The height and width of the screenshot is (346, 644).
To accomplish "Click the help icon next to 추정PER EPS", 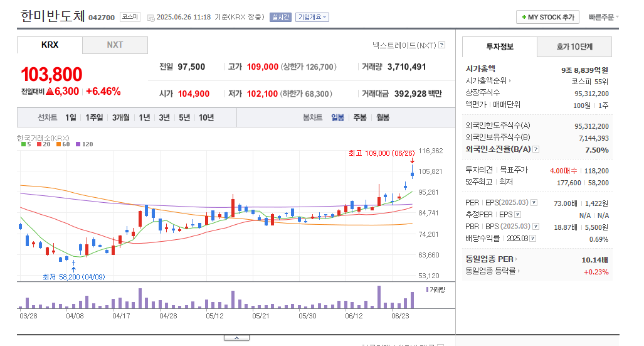I will [x=518, y=215].
